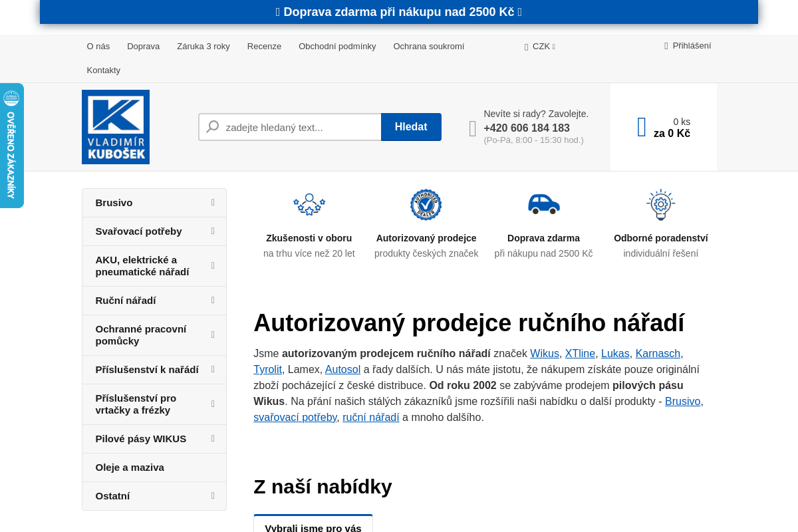Click the magnifier icon in the search bar
The width and height of the screenshot is (798, 532).
(213, 126)
